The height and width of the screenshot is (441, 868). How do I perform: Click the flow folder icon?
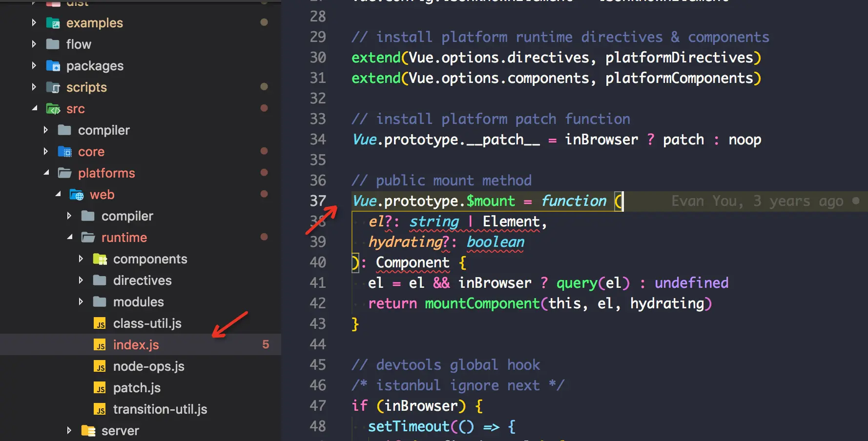click(x=53, y=44)
